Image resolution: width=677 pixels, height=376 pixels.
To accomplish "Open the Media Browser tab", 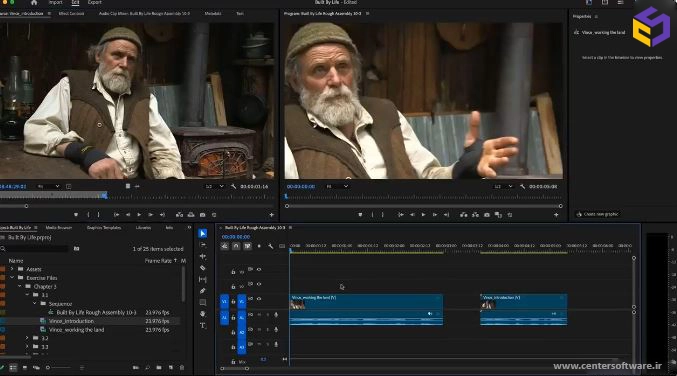I will pos(59,227).
